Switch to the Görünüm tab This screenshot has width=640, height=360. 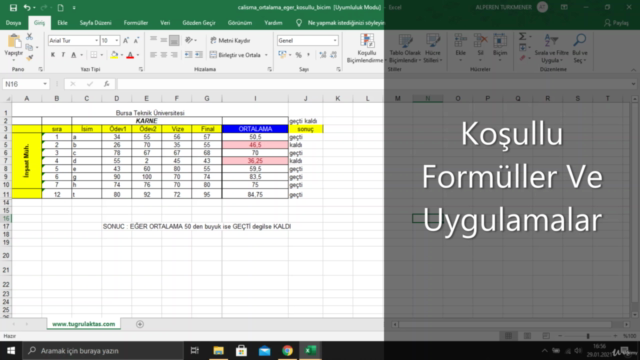pos(240,23)
